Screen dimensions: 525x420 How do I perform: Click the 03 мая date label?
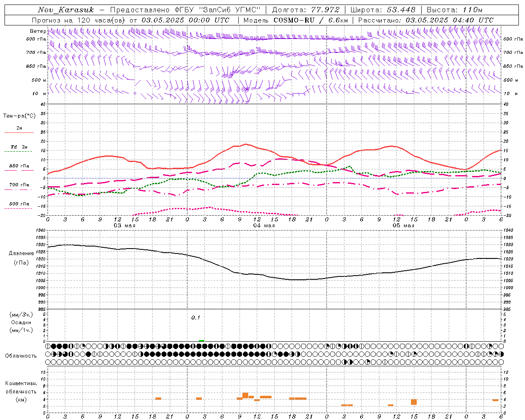click(x=124, y=226)
